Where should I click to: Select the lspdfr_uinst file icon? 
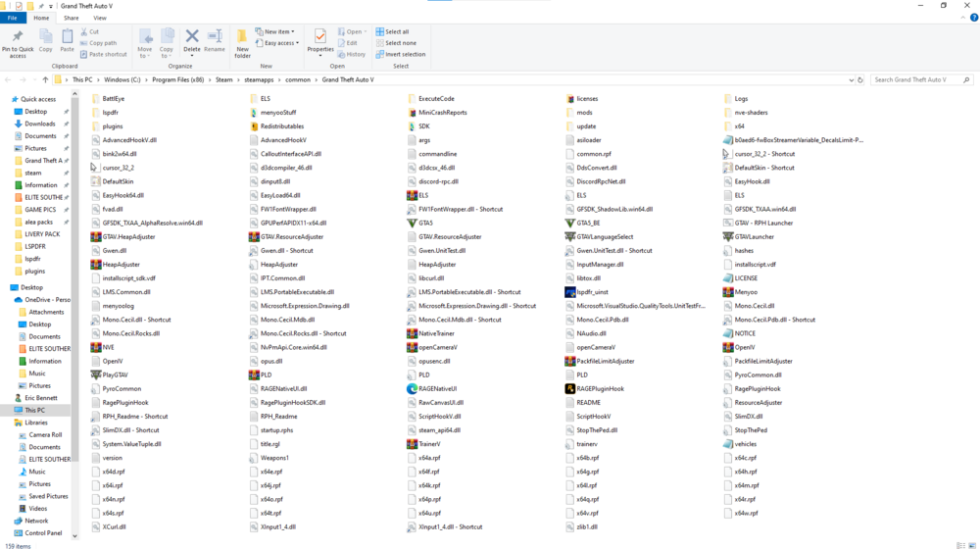[x=569, y=292]
